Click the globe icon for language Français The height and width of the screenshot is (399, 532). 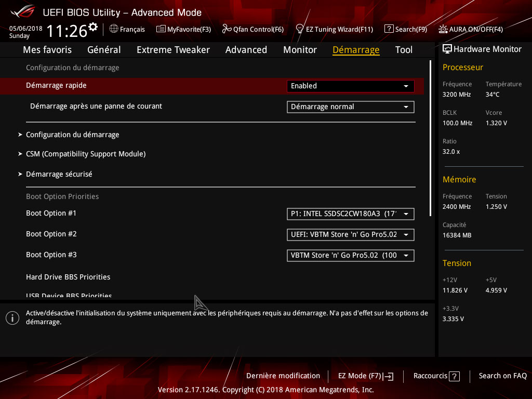click(114, 29)
